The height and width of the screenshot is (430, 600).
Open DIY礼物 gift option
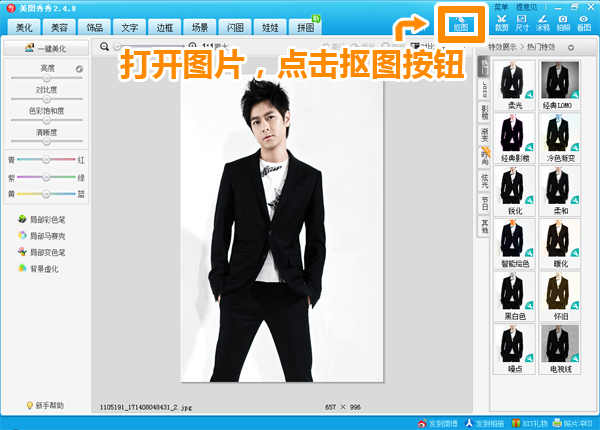click(x=530, y=423)
